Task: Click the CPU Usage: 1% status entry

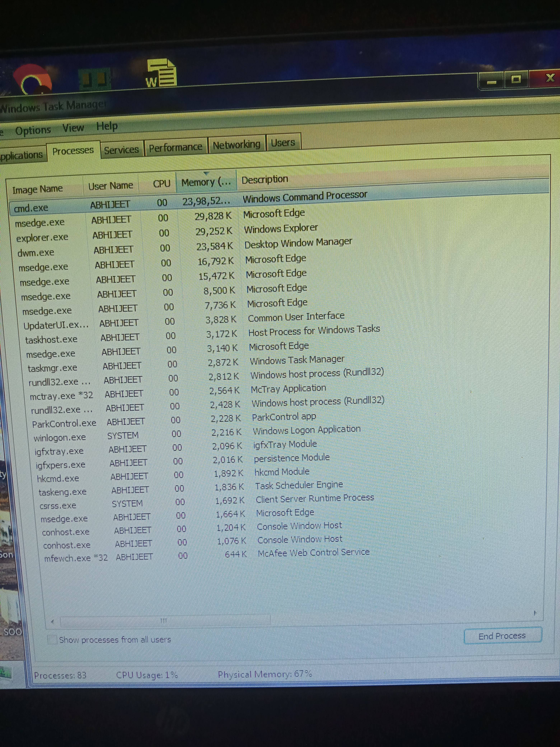Action: (147, 675)
